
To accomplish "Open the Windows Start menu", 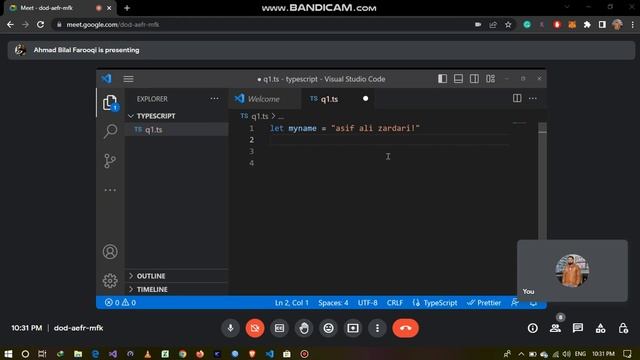I will click(x=8, y=354).
